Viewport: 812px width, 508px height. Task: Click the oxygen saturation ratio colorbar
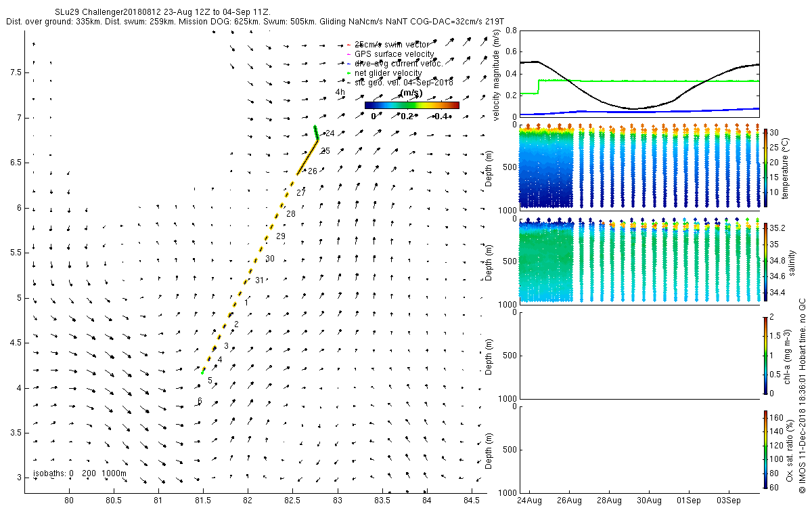[x=765, y=449]
